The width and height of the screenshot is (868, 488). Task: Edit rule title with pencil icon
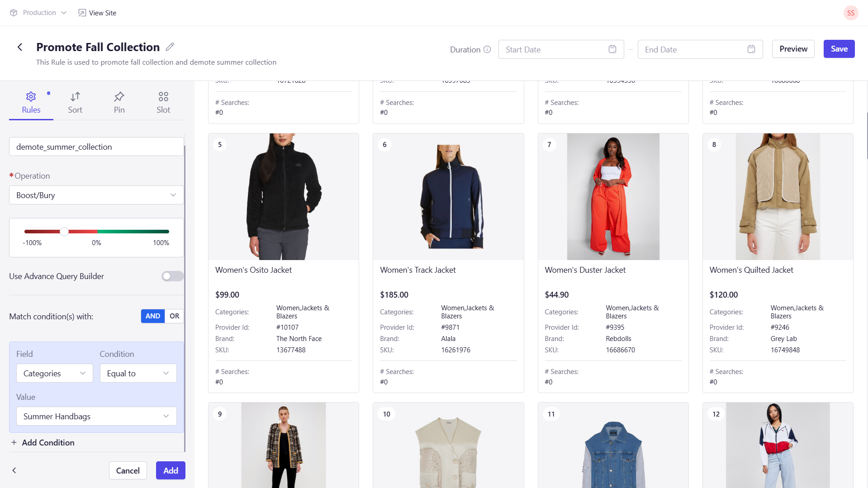point(170,47)
